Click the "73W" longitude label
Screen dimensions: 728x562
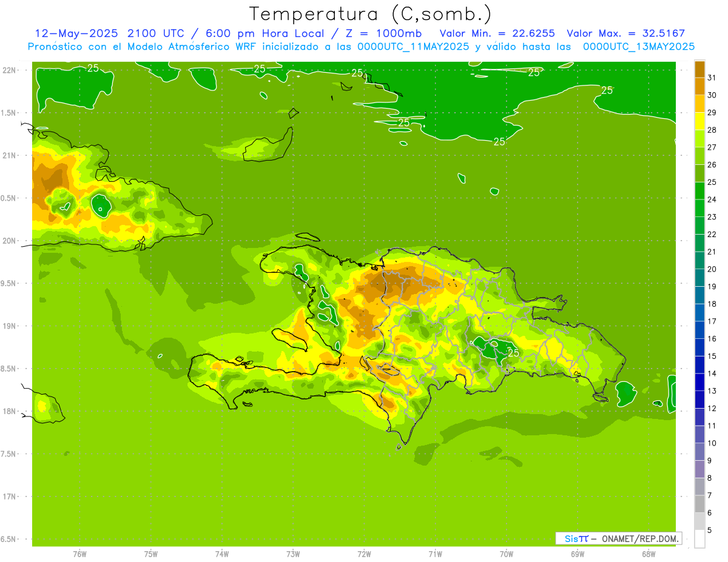click(293, 554)
